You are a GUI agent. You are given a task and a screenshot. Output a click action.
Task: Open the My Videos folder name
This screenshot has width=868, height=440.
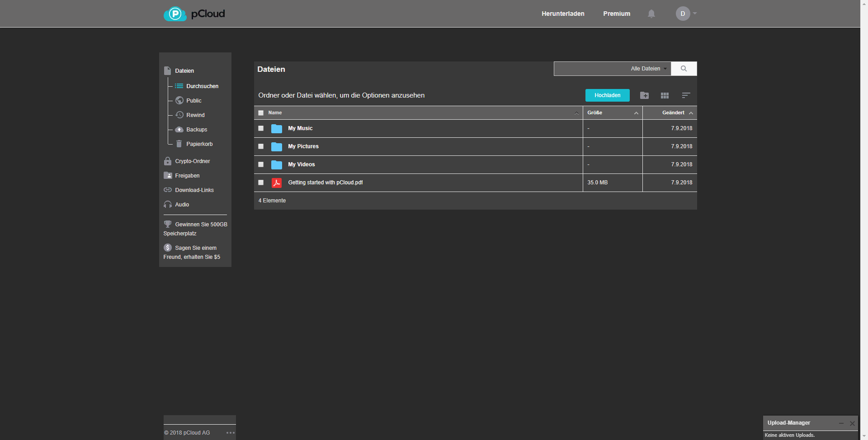(302, 164)
